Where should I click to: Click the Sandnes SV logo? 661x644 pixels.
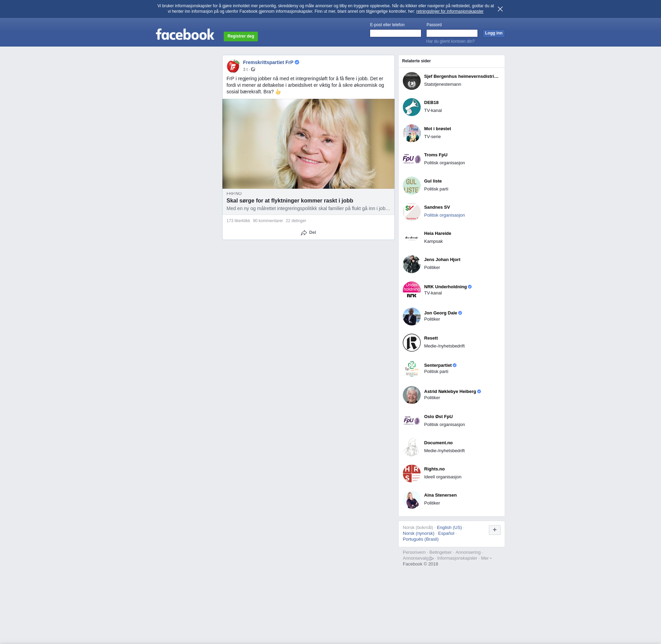[412, 212]
